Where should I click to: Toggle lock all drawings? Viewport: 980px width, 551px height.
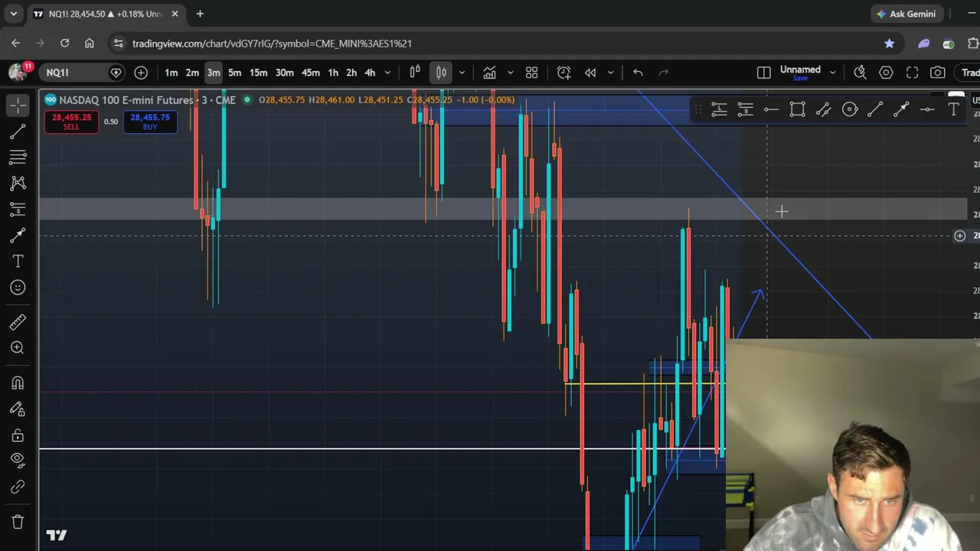(x=18, y=435)
